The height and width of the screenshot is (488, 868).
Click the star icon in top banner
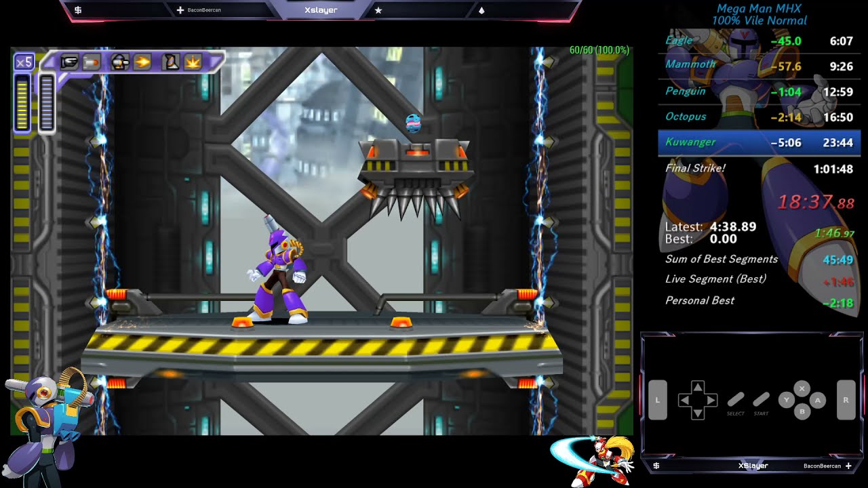pos(378,10)
